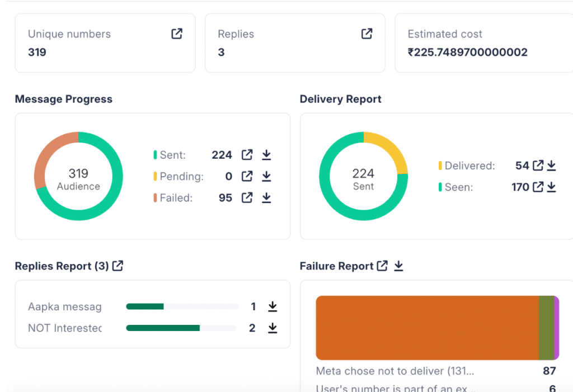Click the Replies count '3' value
573x392 pixels.
pos(221,52)
